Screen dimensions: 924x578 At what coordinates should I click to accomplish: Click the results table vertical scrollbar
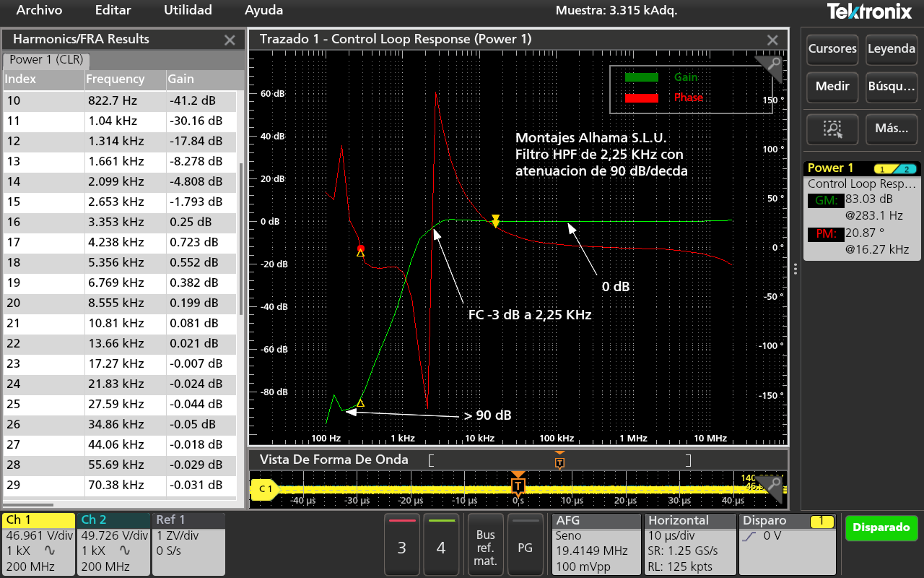pos(241,238)
